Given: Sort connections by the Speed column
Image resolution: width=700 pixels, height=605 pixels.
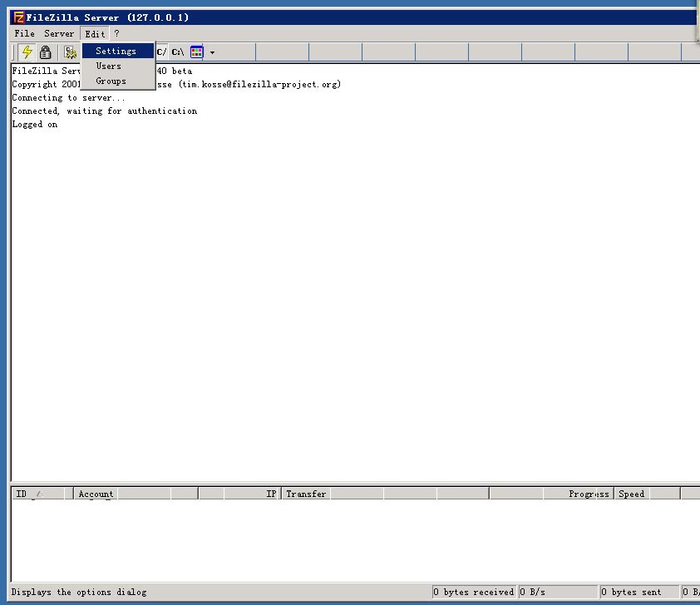Looking at the screenshot, I should (647, 494).
